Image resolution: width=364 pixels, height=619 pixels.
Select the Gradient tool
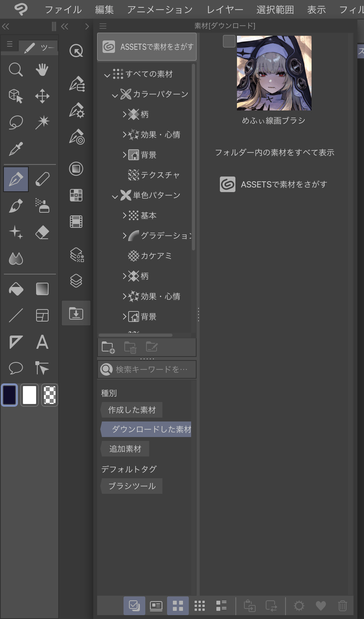(x=42, y=289)
